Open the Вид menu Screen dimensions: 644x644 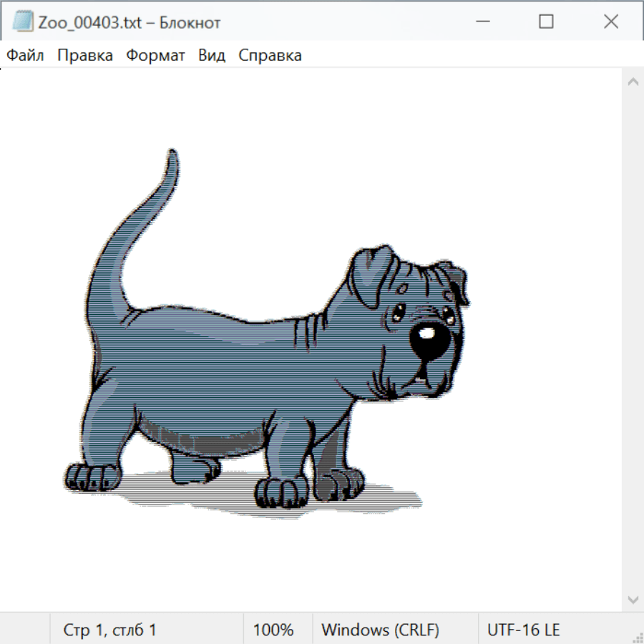pos(211,55)
